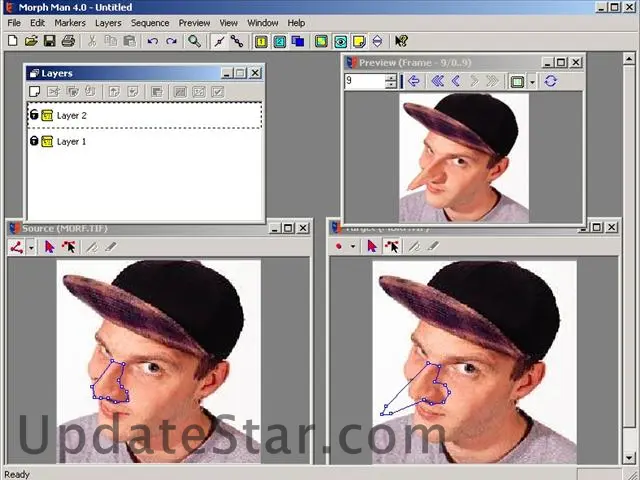
Task: Click yellow number 1 source window icon
Action: pos(261,41)
